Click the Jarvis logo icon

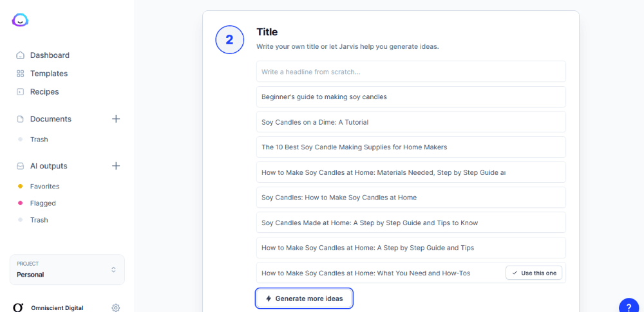20,20
